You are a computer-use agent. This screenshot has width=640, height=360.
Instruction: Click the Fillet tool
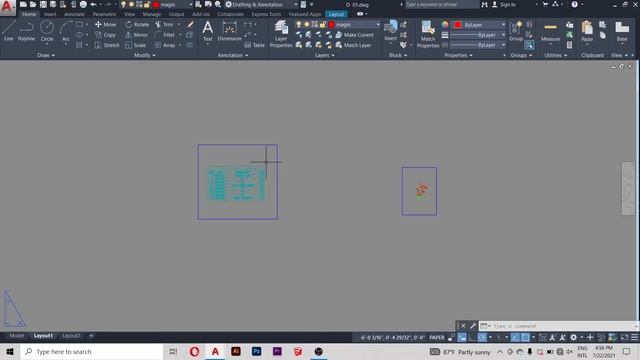[x=165, y=35]
